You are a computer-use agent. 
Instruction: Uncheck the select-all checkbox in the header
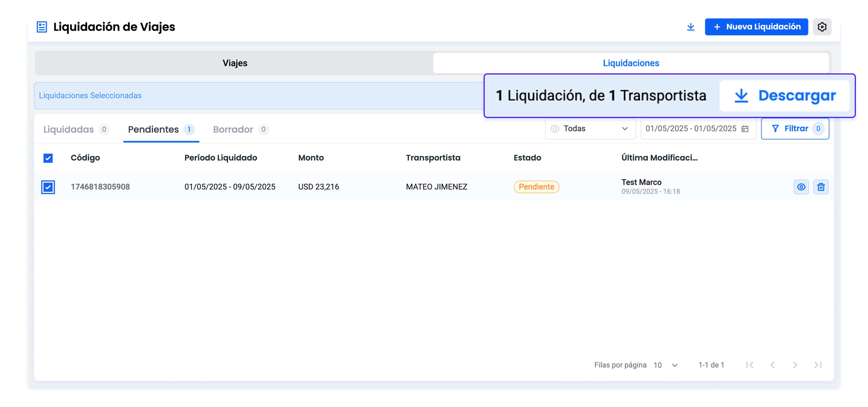48,158
